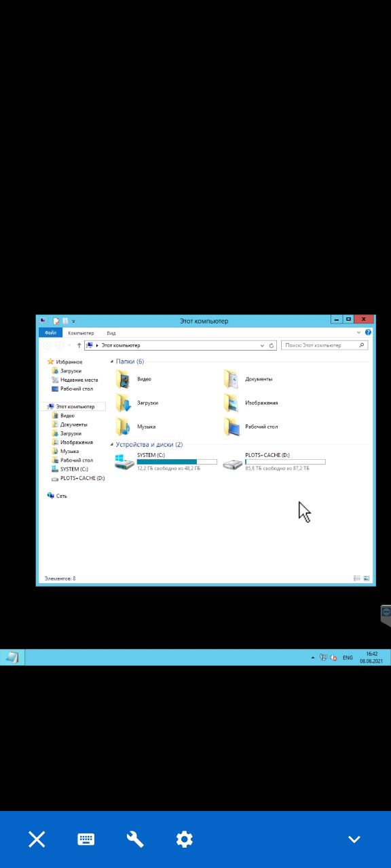The width and height of the screenshot is (391, 868).
Task: Go up one folder level arrow
Action: (x=79, y=345)
